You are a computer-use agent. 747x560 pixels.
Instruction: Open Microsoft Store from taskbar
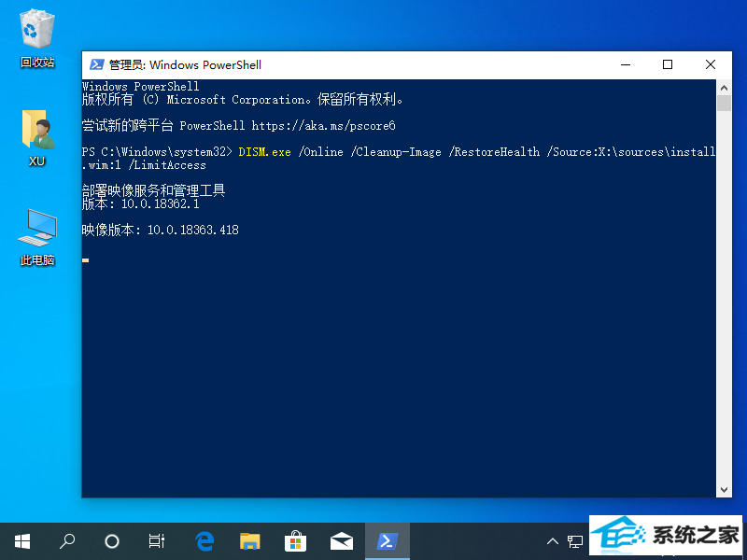click(295, 541)
